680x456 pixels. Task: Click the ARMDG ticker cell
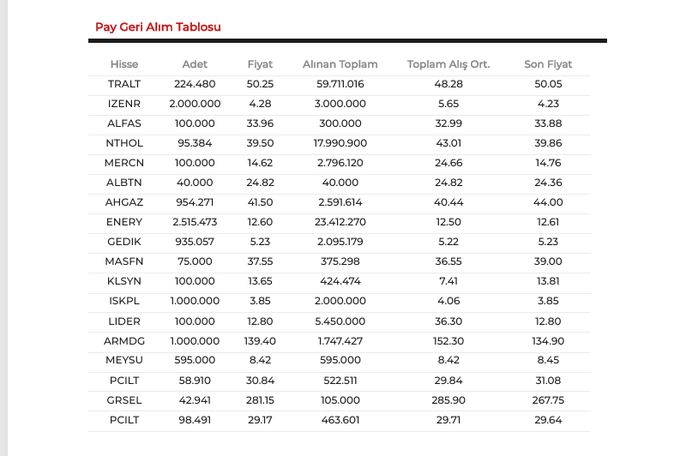tap(124, 341)
